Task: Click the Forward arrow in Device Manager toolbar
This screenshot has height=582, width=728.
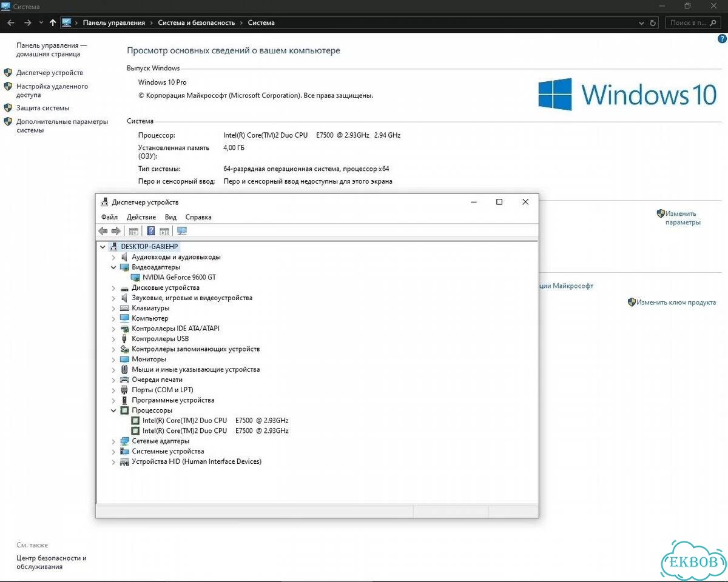Action: (x=116, y=231)
